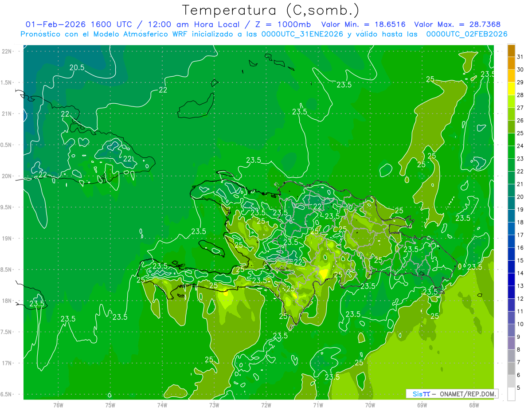
Task: Select the date text 01-Feb-2026 1600 UTC
Action: [78, 24]
